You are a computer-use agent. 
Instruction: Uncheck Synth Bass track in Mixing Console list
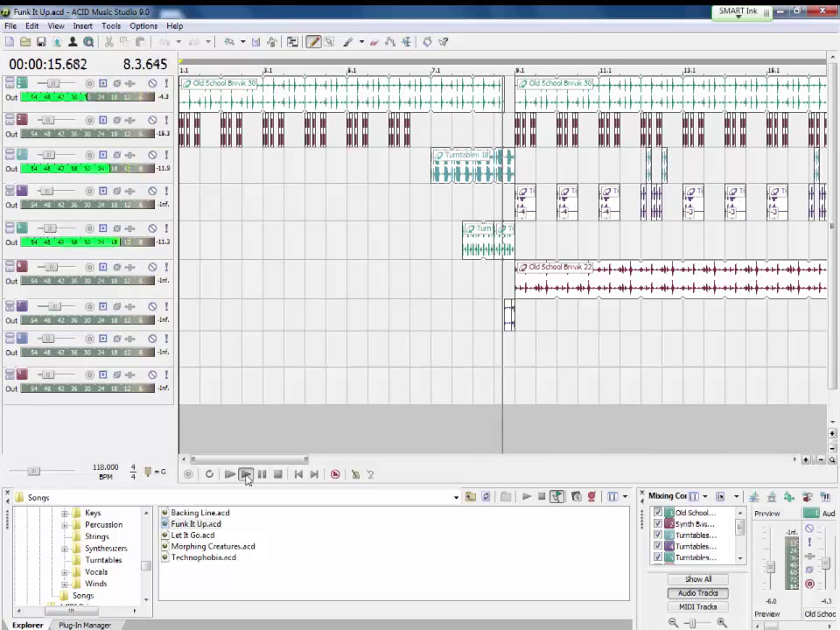(658, 524)
